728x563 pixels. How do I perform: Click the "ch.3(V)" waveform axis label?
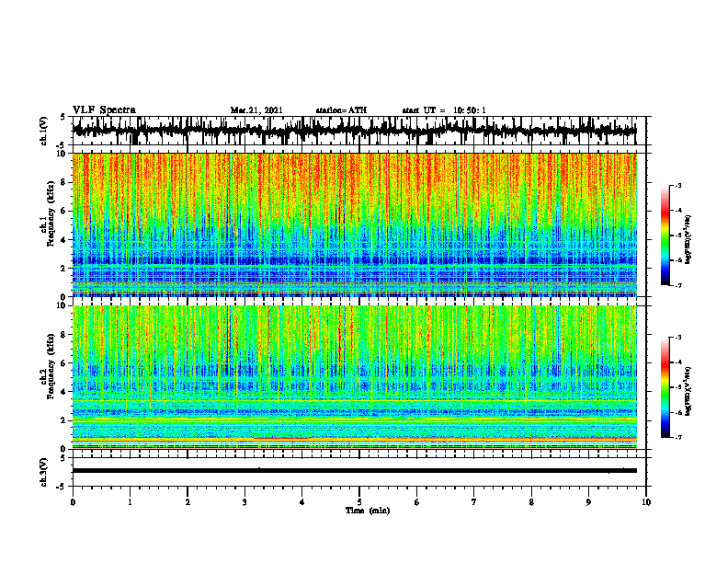click(44, 473)
